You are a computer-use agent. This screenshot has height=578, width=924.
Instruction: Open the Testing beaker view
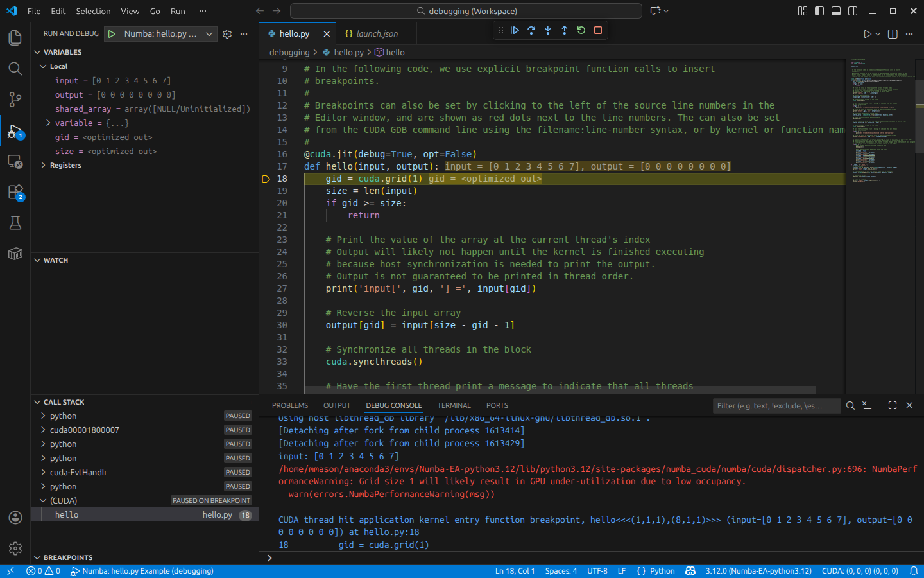pyautogui.click(x=15, y=222)
